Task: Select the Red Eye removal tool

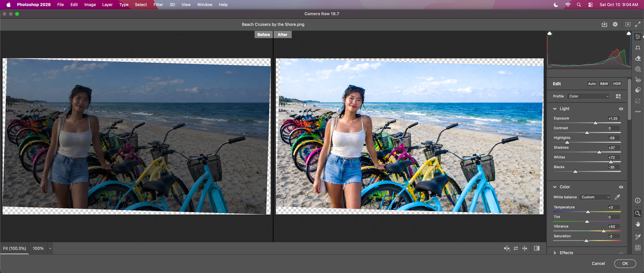Action: (x=638, y=80)
